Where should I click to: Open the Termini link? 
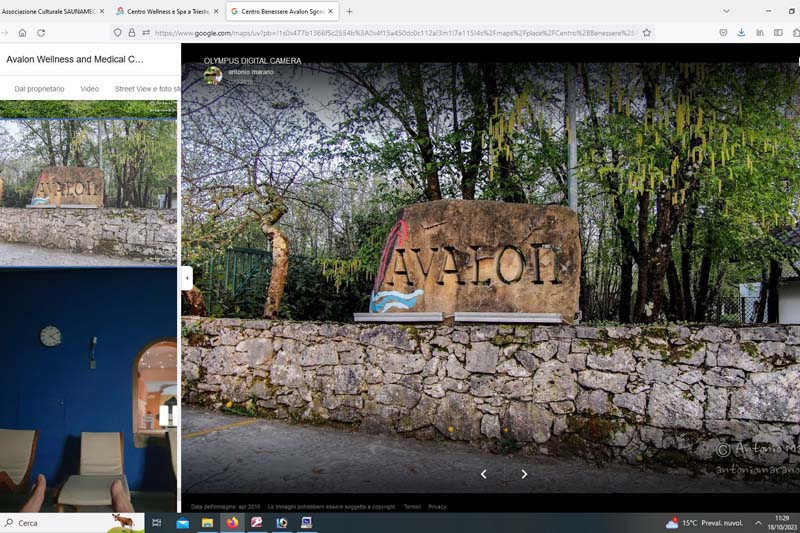[412, 506]
